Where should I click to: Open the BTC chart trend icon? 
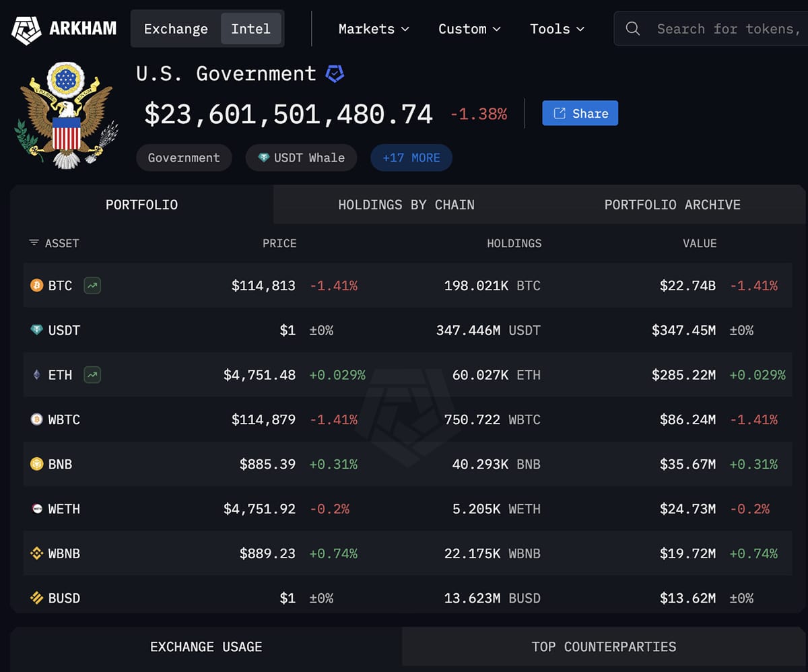[x=92, y=285]
